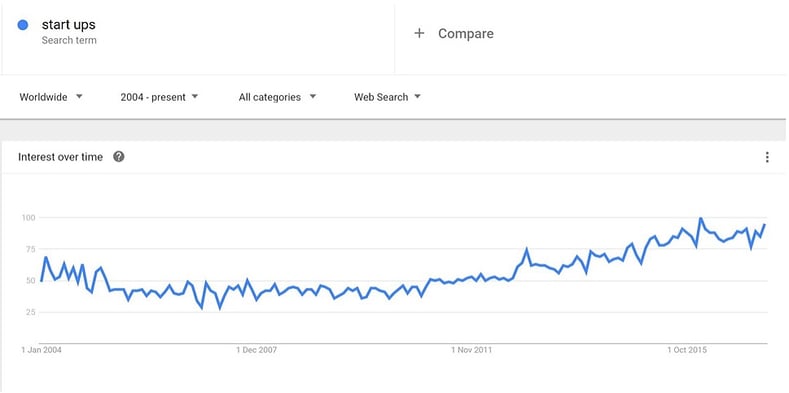This screenshot has width=789, height=393.
Task: Click the 1 Oct 2015 axis label
Action: click(687, 350)
